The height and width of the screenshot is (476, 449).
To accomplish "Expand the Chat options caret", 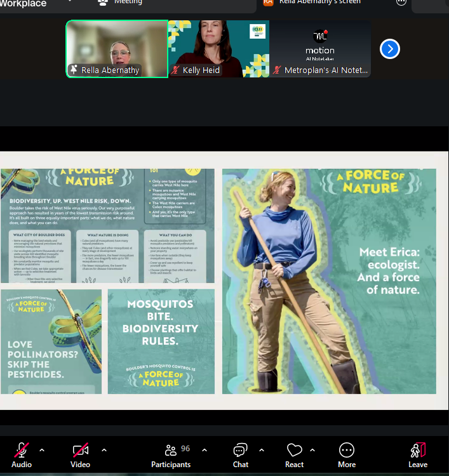I will 262,450.
